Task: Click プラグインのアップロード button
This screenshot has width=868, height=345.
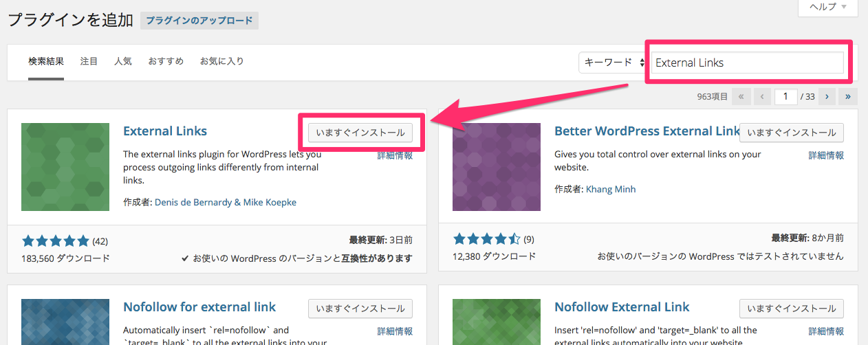Action: click(x=199, y=21)
